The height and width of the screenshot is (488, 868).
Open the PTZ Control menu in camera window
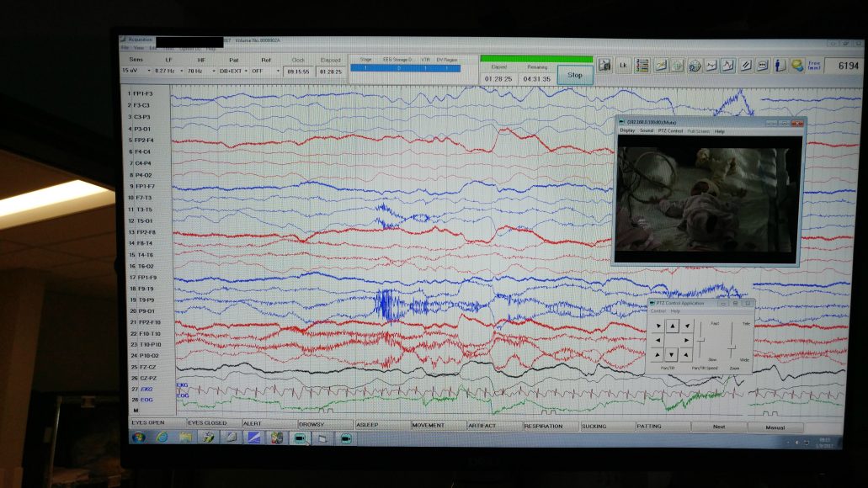[x=670, y=131]
